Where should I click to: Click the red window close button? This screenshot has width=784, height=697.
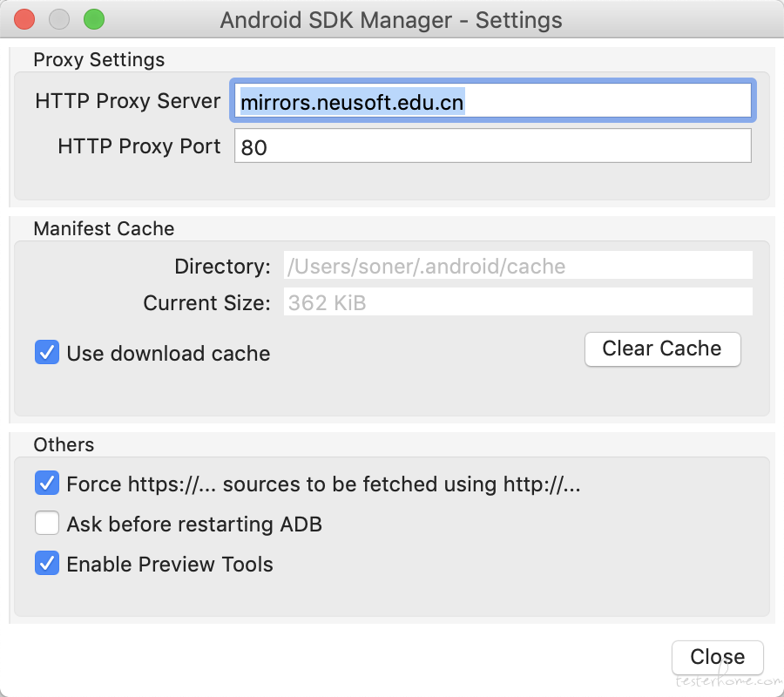click(24, 19)
